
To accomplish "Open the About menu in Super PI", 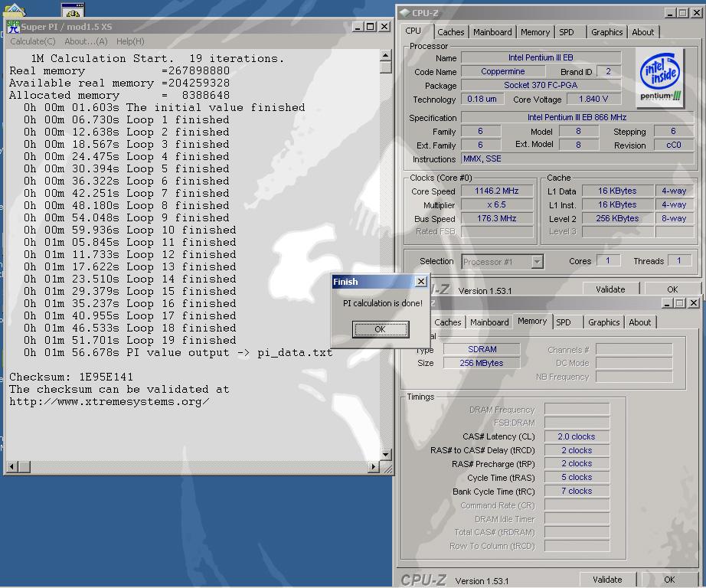I will (x=86, y=41).
